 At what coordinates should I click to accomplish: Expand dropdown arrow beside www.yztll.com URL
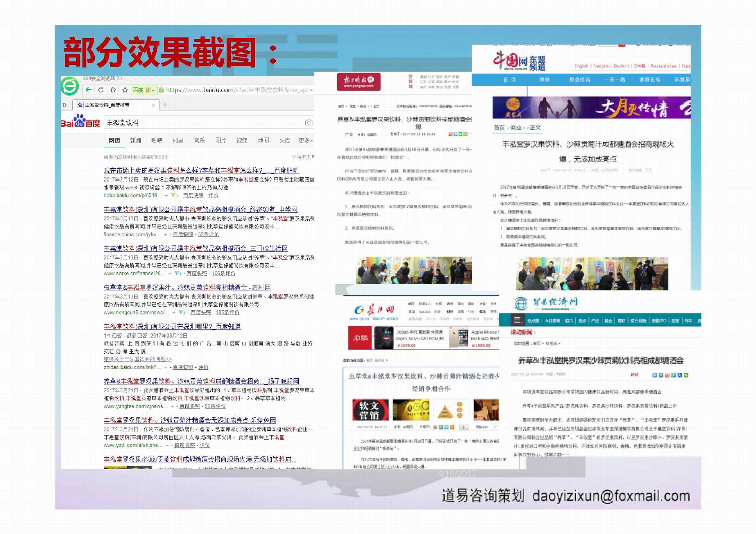167,445
